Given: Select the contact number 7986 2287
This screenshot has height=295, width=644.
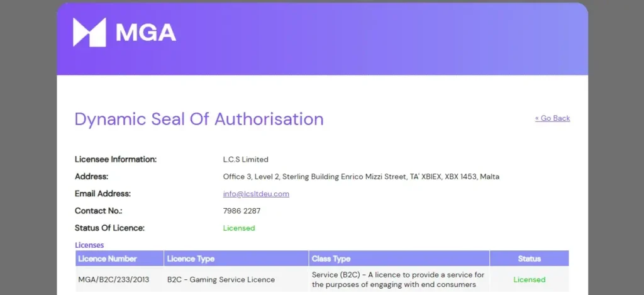Looking at the screenshot, I should click(241, 211).
